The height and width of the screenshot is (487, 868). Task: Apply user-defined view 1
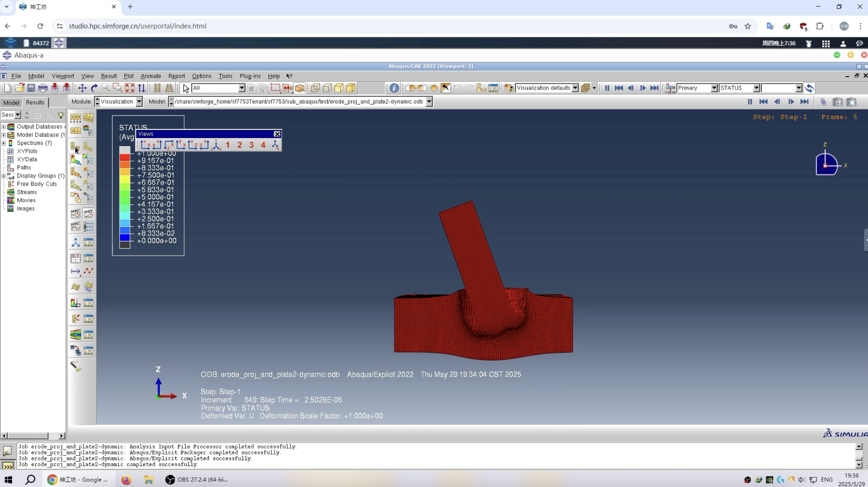pos(228,145)
